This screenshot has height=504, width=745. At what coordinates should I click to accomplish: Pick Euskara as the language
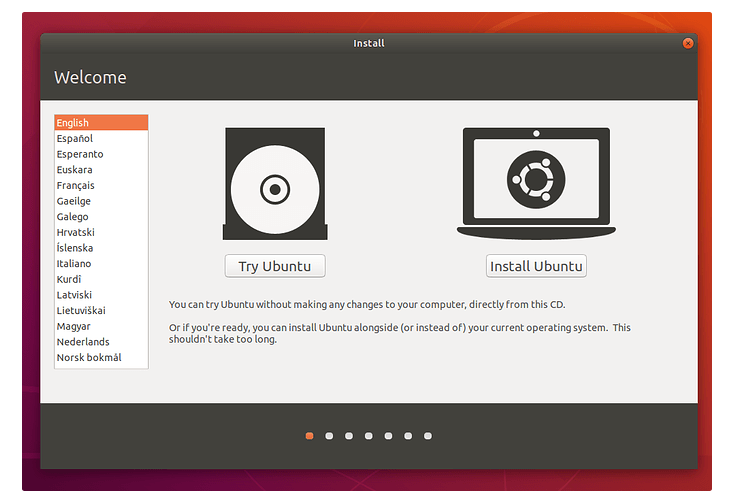point(101,170)
